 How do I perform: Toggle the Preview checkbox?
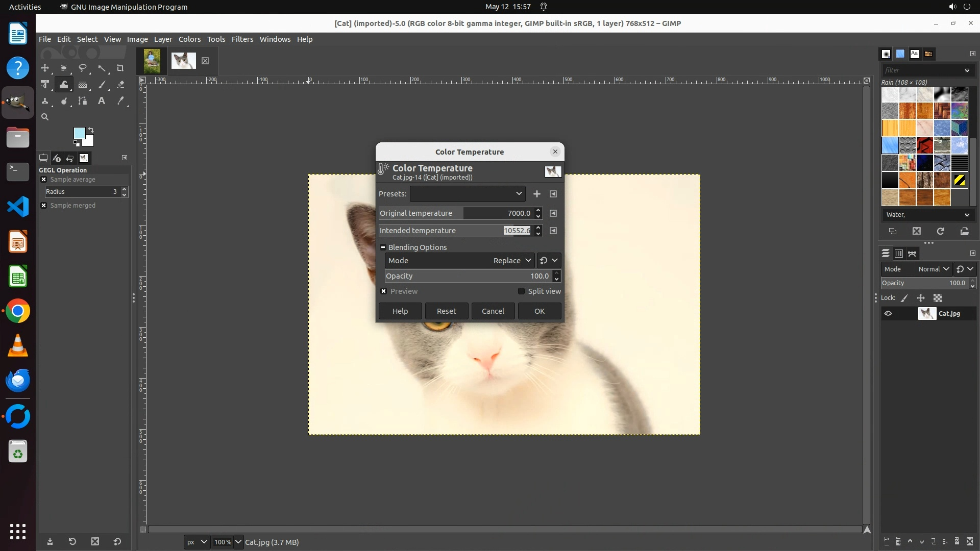(384, 291)
